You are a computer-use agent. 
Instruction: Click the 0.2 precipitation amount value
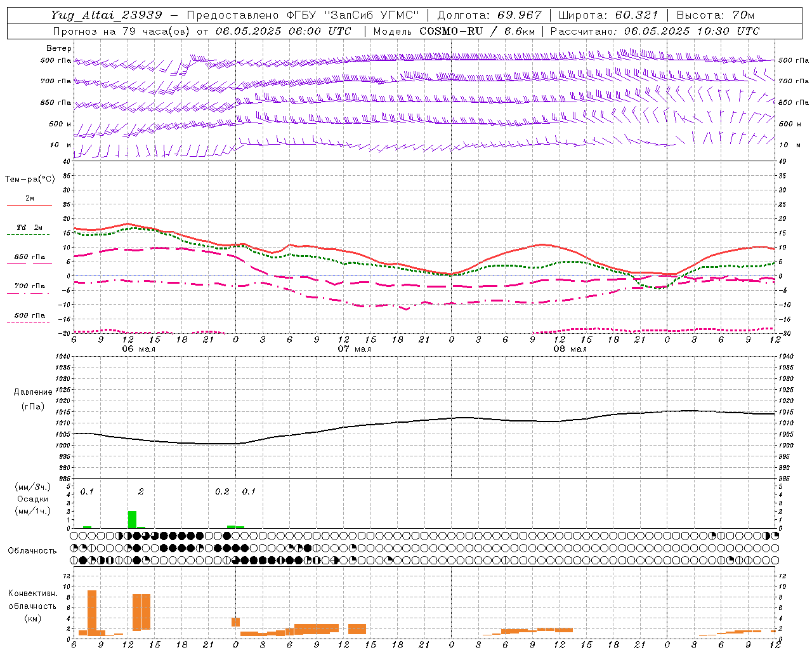pos(222,492)
